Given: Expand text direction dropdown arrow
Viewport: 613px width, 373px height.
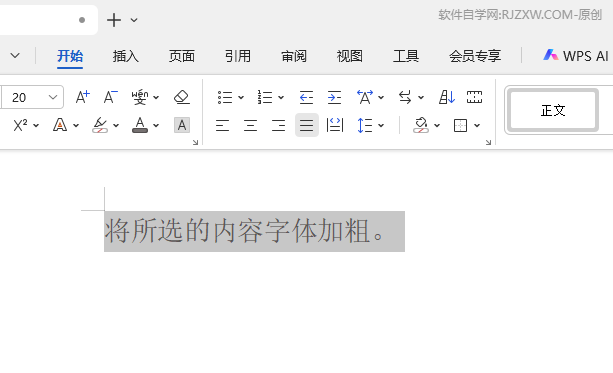Looking at the screenshot, I should click(x=421, y=97).
